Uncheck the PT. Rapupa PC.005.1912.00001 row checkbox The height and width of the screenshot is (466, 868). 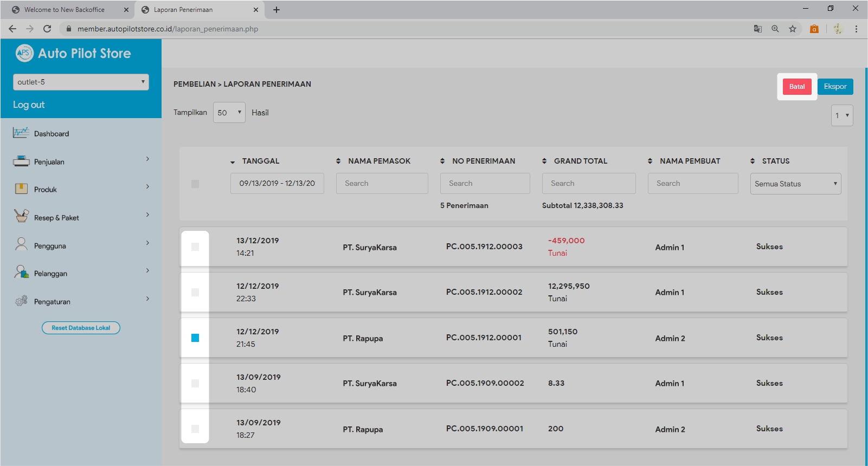point(195,338)
